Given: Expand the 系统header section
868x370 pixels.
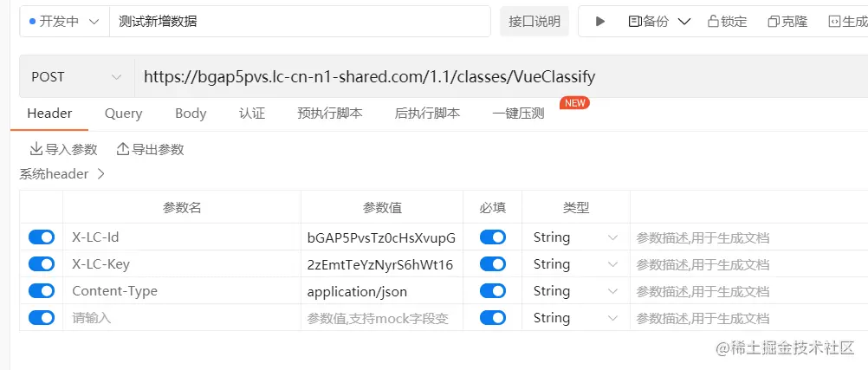Looking at the screenshot, I should [62, 174].
